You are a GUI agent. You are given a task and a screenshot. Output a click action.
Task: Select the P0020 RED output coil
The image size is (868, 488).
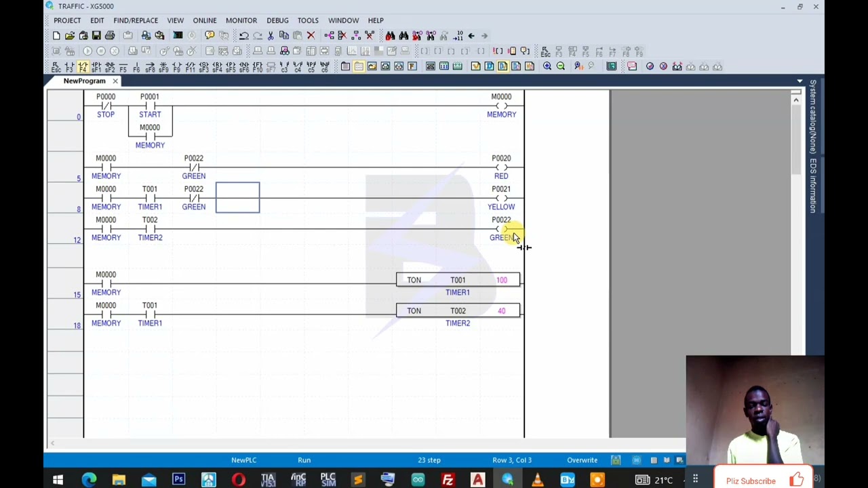point(502,167)
